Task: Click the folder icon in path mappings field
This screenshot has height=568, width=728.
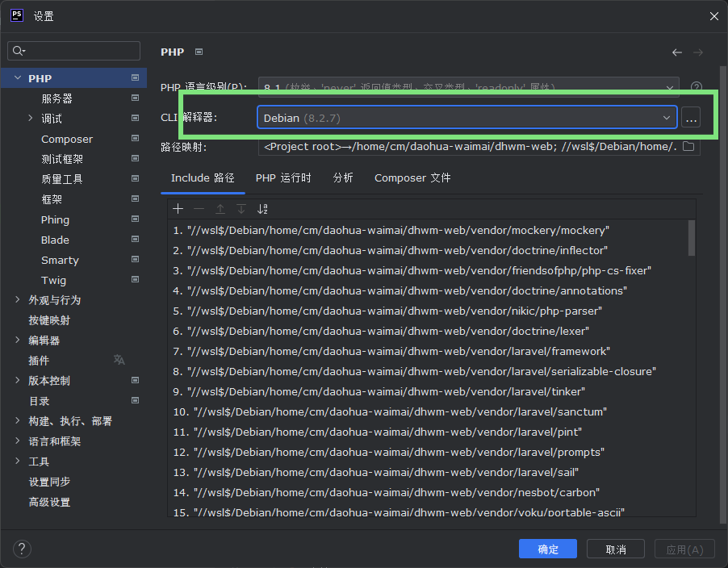Action: pos(688,147)
